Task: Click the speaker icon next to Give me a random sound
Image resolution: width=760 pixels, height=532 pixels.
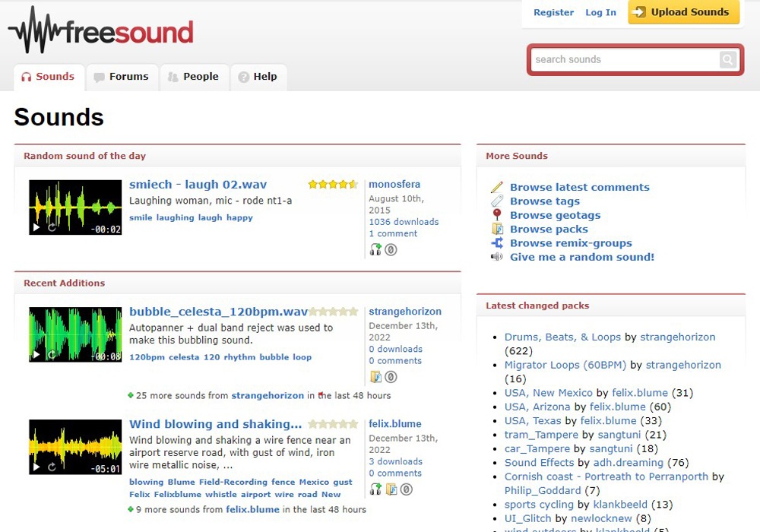Action: (x=498, y=257)
